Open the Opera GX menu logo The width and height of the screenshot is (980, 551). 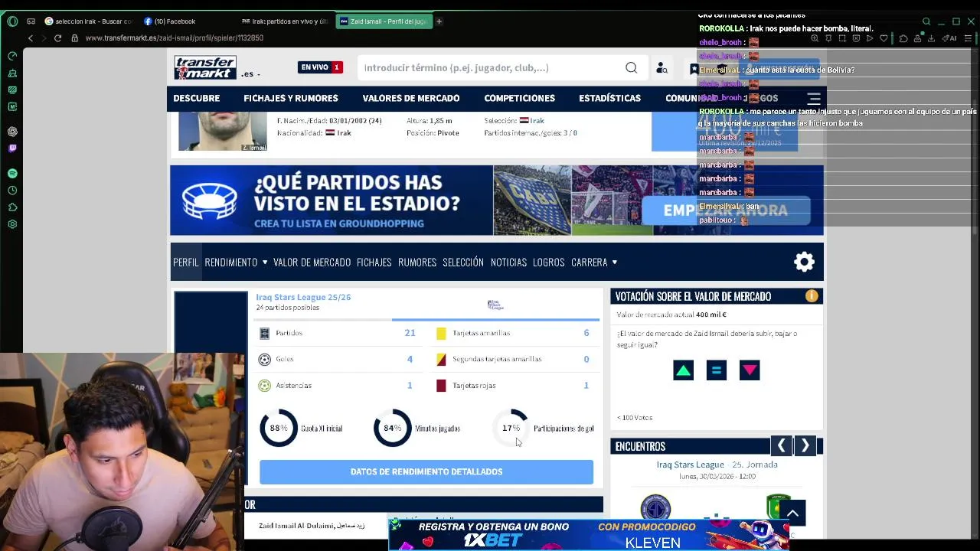click(12, 21)
